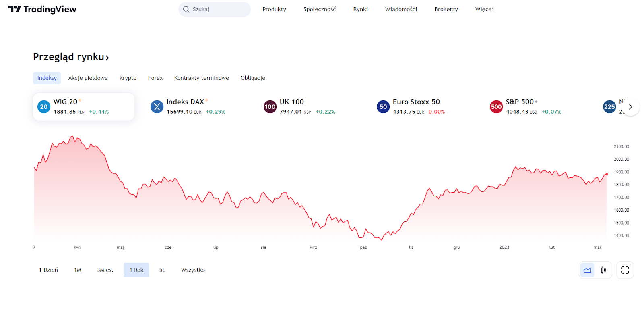Viewport: 644px width, 310px height.
Task: Focus the Szukaj search field
Action: pos(215,9)
